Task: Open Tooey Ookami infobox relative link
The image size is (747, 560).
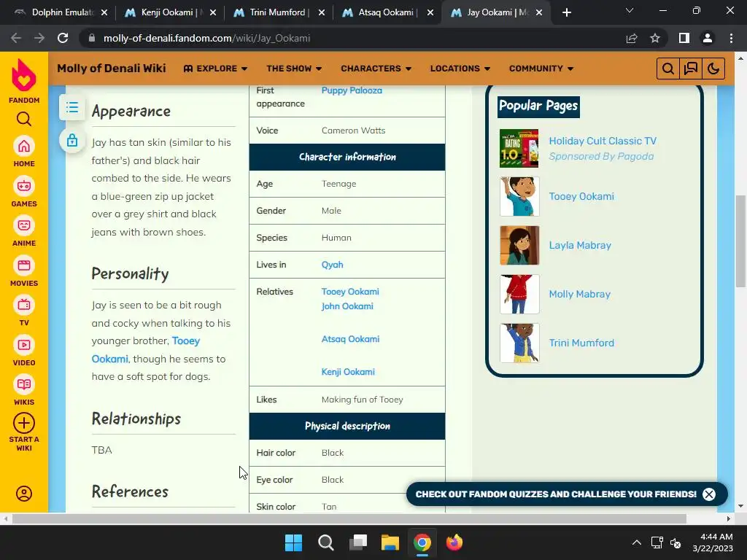Action: [x=350, y=292]
